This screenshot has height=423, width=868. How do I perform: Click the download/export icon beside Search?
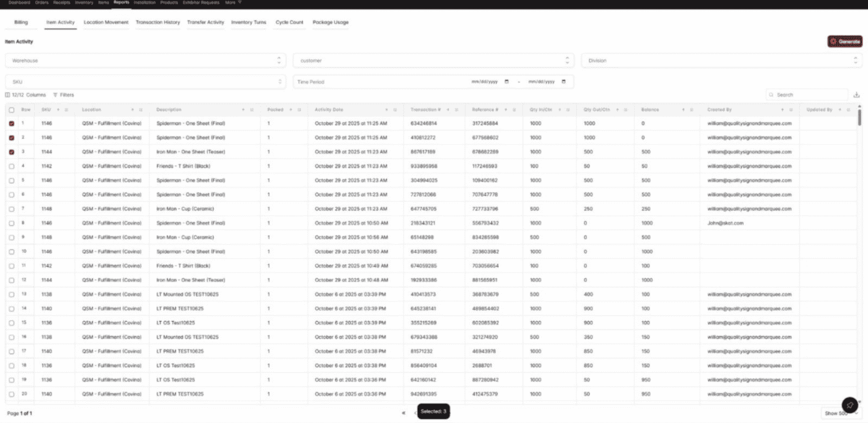tap(857, 95)
